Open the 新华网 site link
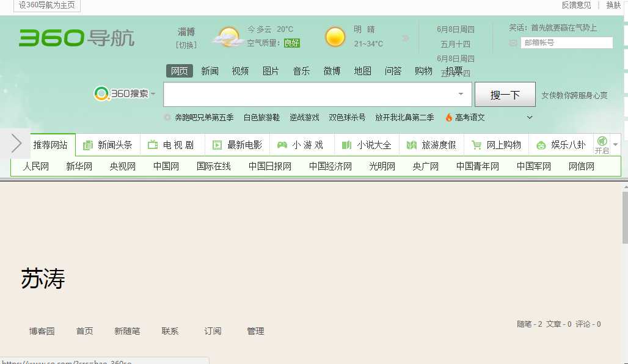The image size is (628, 364). pos(79,166)
